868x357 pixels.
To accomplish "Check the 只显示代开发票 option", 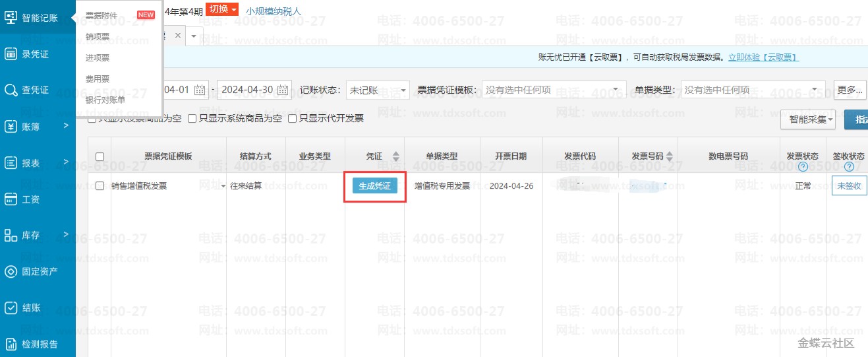I will (293, 119).
